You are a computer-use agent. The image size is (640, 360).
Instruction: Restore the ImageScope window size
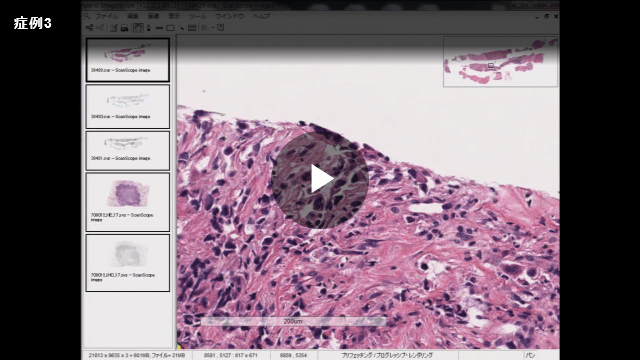coord(547,16)
